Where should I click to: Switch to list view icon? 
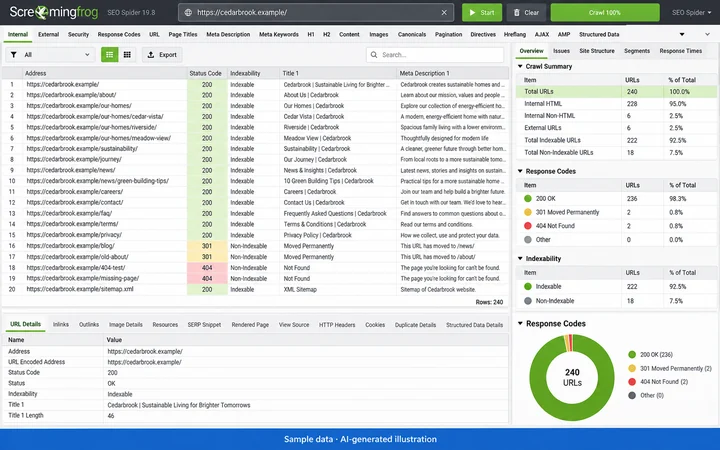[109, 55]
